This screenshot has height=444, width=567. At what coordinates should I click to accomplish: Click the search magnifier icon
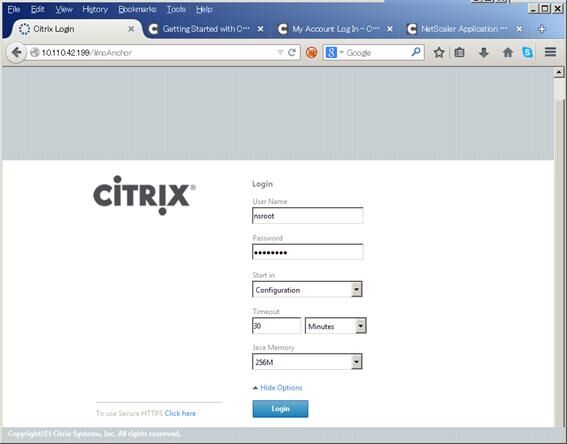(x=416, y=52)
